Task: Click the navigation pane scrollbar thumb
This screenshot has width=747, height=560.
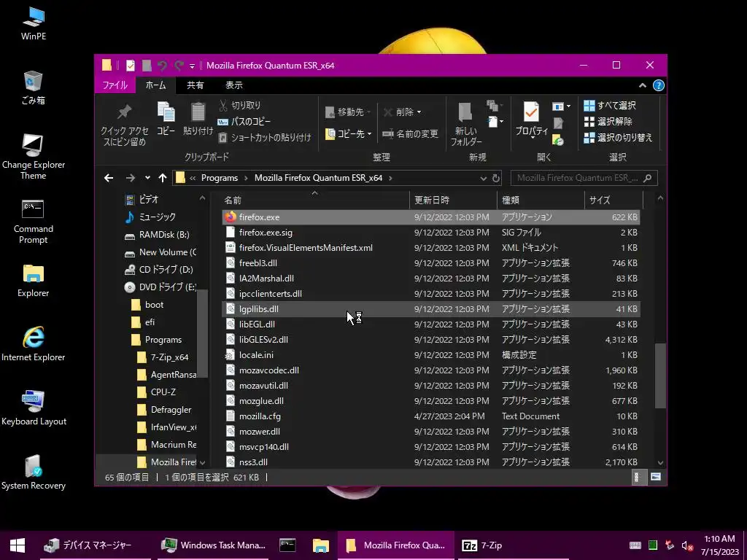Action: [x=203, y=332]
